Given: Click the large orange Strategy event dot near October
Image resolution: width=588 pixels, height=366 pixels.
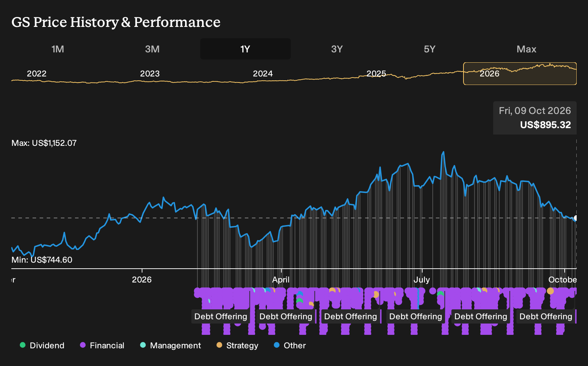Looking at the screenshot, I should [x=550, y=291].
